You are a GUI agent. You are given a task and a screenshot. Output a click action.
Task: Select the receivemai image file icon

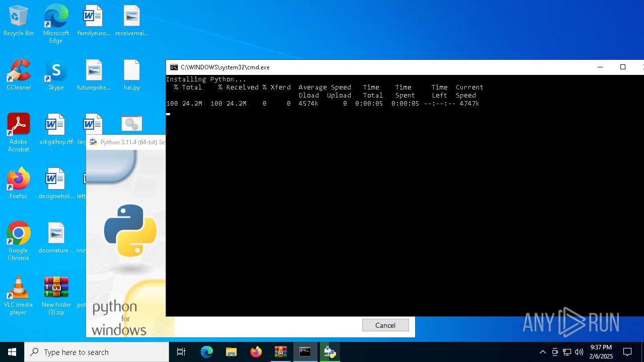click(132, 21)
